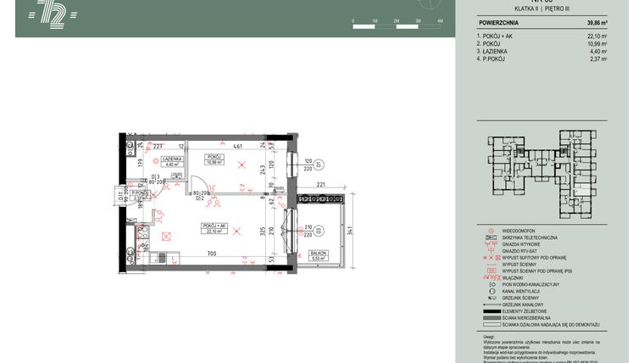The height and width of the screenshot is (363, 644).
Task: Click the window tag circle 01
Action: pyautogui.click(x=319, y=165)
